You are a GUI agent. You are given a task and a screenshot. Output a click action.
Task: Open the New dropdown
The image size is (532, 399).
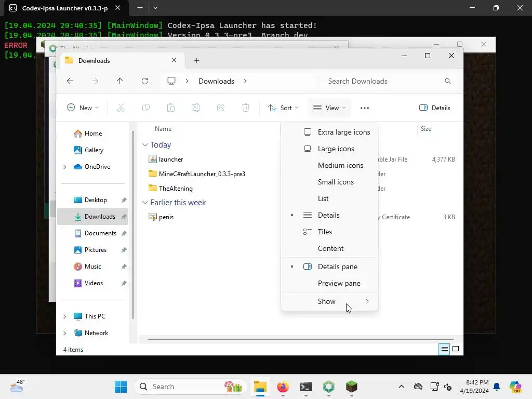coord(83,108)
